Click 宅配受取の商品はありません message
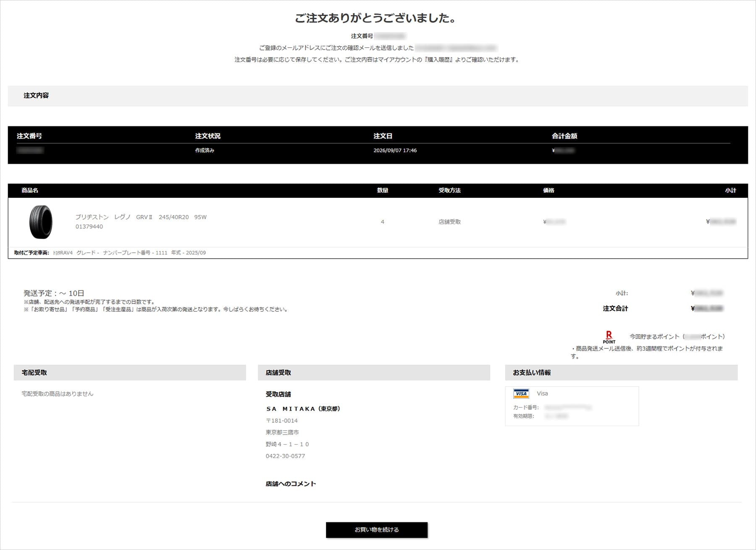This screenshot has height=550, width=756. (58, 394)
